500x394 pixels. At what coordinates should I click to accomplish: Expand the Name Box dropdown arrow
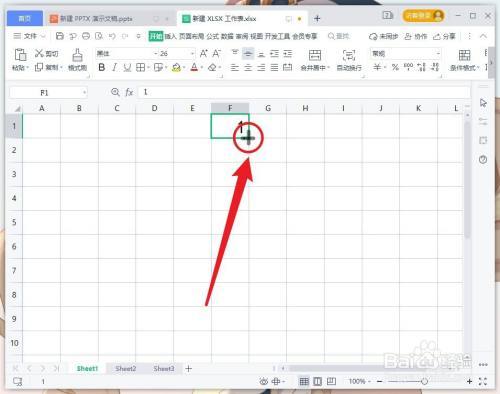[x=85, y=93]
